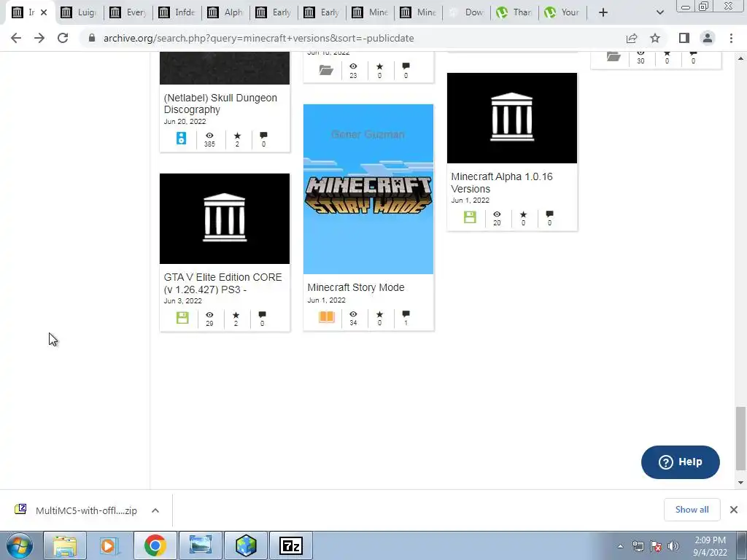Click Show all downloads
The image size is (747, 560).
tap(692, 510)
